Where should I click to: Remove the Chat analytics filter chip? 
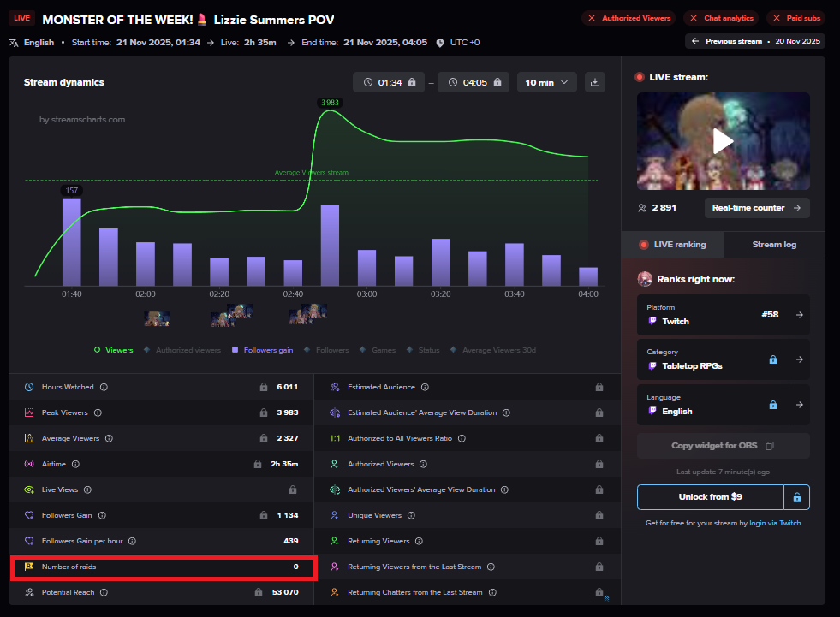click(694, 18)
